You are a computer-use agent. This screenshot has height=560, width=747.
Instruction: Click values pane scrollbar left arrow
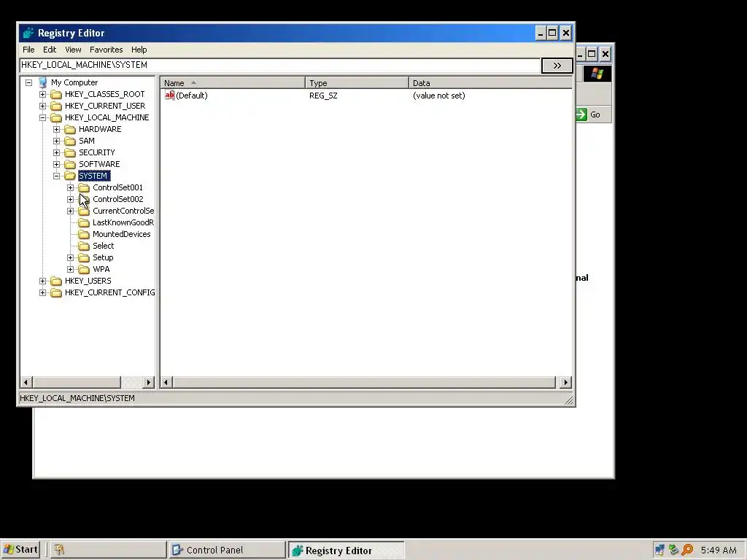pos(166,382)
